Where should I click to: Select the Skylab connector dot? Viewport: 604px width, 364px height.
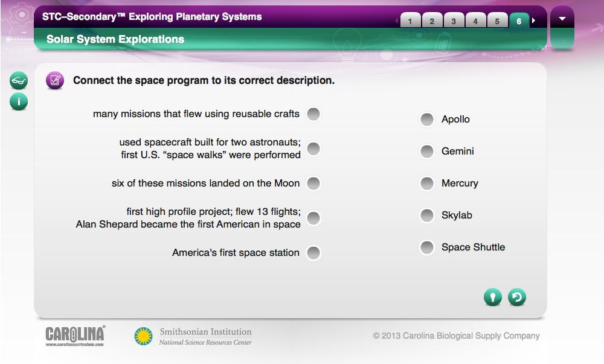tap(427, 215)
